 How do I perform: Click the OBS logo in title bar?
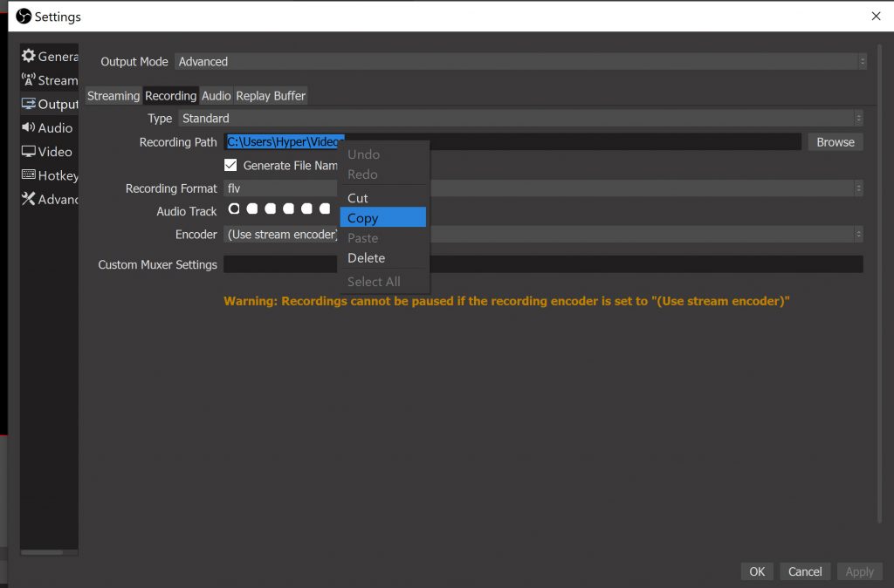coord(24,16)
